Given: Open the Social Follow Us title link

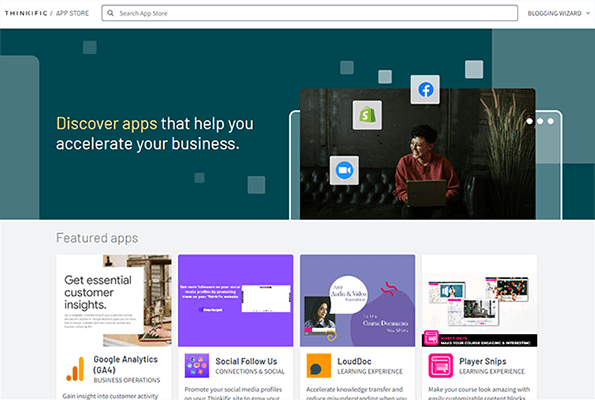Looking at the screenshot, I should [x=246, y=361].
